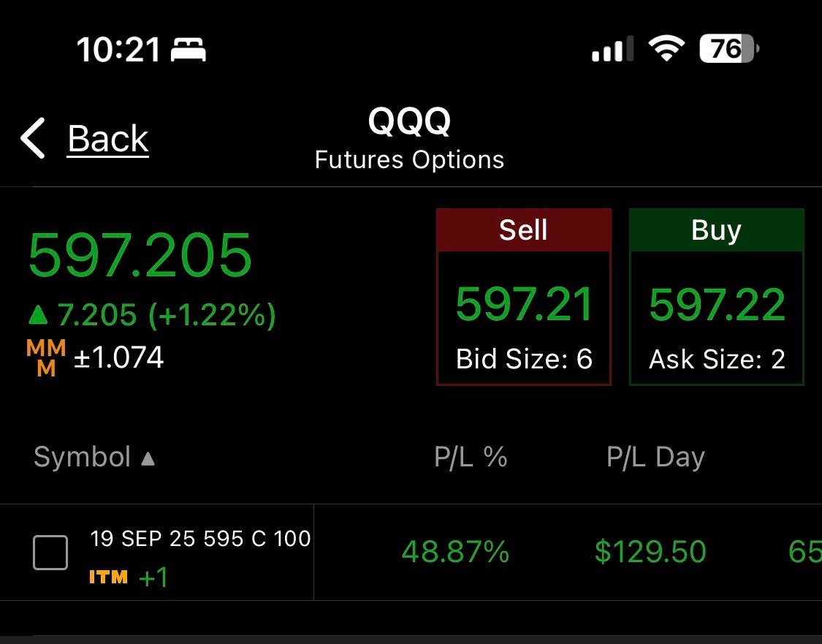The height and width of the screenshot is (644, 822).
Task: Sort positions by P/L % column
Action: (x=471, y=457)
